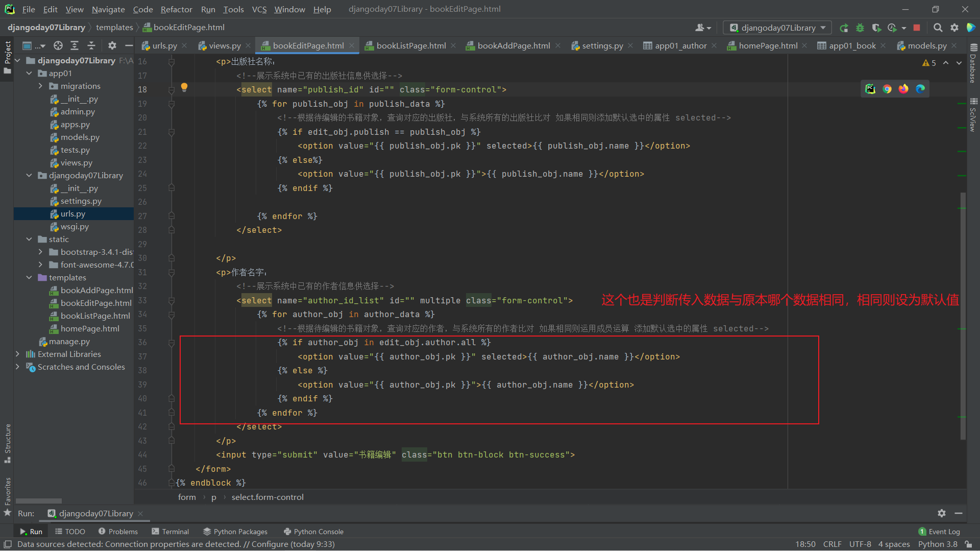Collapse the app01 folder
This screenshot has width=980, height=551.
coord(29,74)
